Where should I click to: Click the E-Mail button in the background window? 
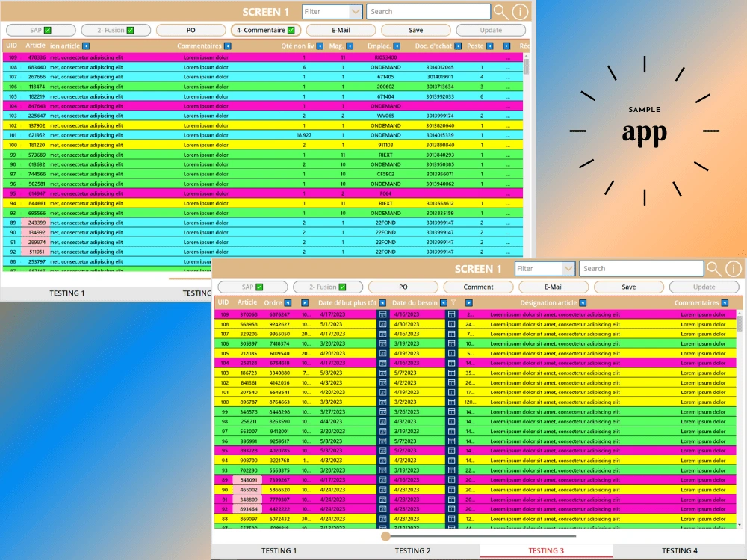tap(341, 30)
